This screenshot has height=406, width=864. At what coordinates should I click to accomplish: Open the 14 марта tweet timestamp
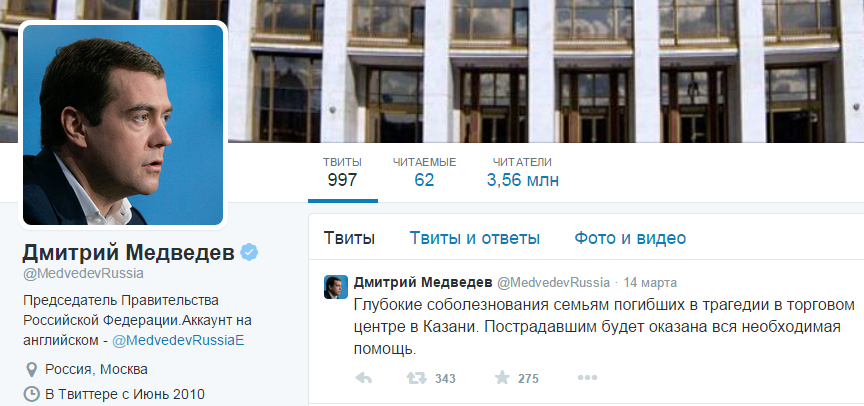coord(650,283)
